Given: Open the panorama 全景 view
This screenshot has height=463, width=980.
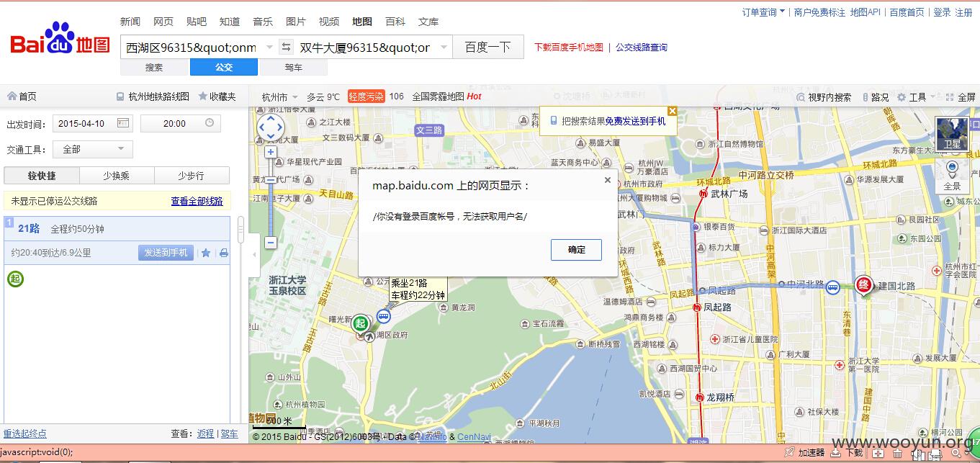Looking at the screenshot, I should click(x=952, y=176).
